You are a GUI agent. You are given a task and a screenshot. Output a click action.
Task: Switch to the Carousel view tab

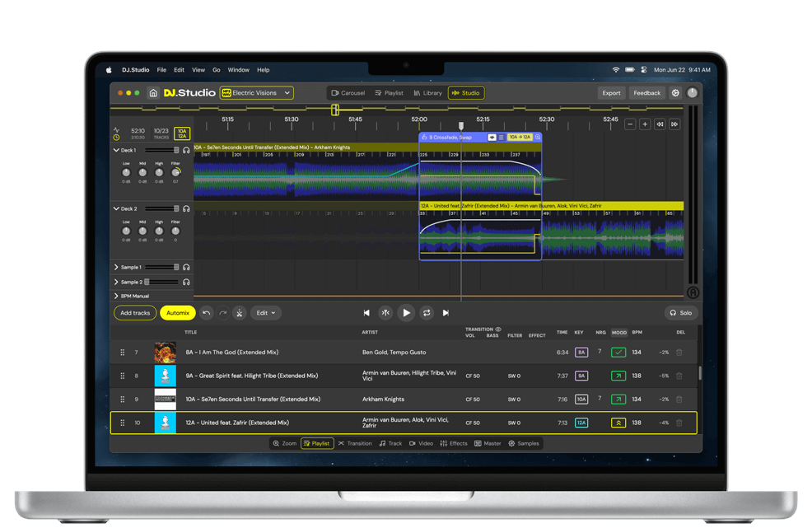(x=348, y=93)
